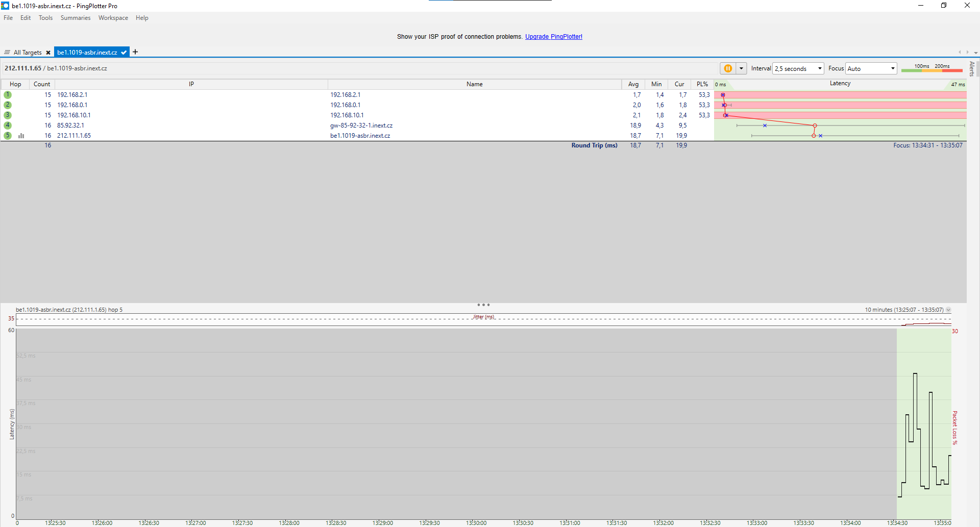
Task: Expand the Focus Auto combo box
Action: (x=871, y=68)
